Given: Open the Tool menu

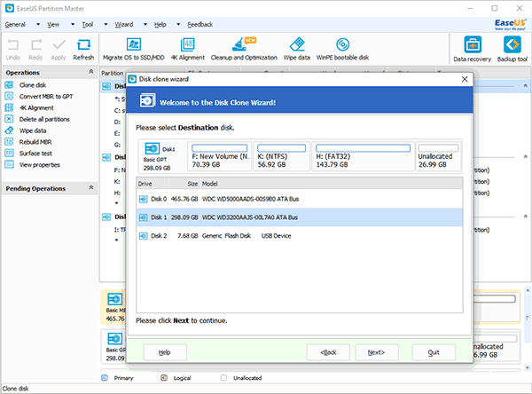Looking at the screenshot, I should (x=88, y=25).
